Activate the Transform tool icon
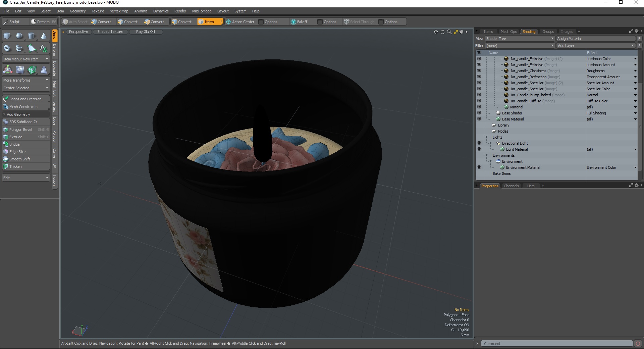This screenshot has height=349, width=644. point(7,70)
